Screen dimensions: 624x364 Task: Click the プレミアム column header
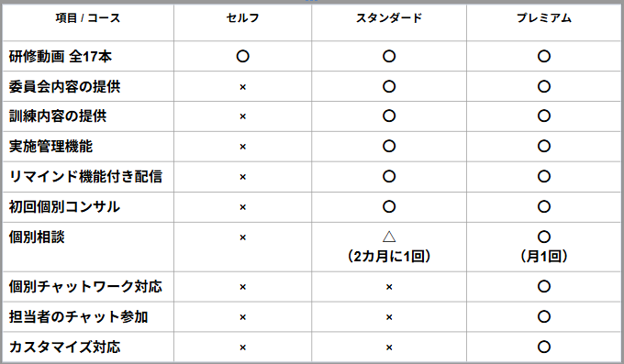(544, 18)
